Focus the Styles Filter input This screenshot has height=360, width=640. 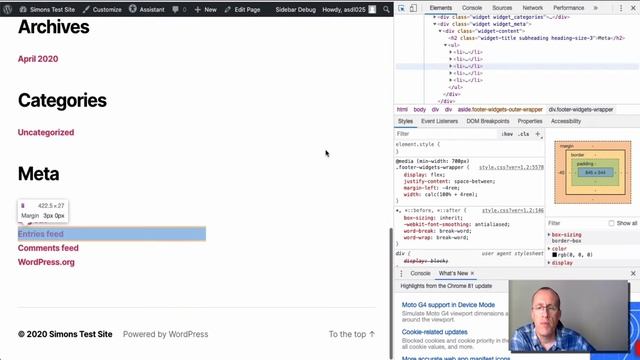point(447,134)
